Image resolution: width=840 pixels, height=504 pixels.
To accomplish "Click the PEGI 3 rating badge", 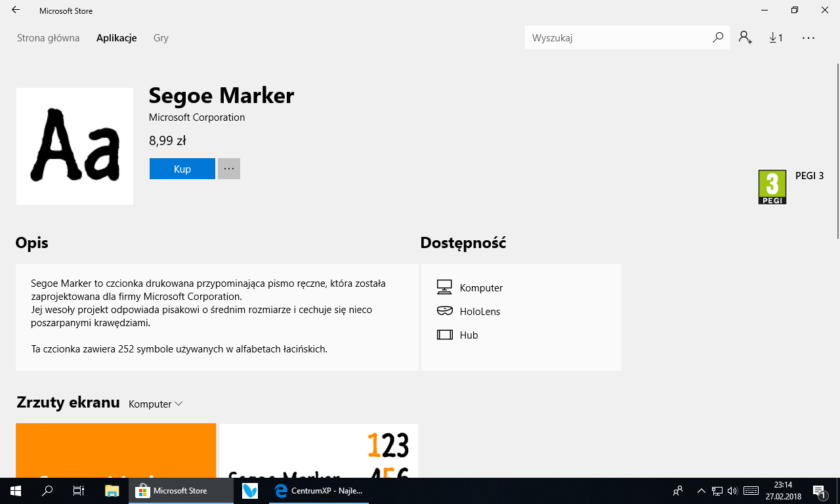I will pyautogui.click(x=772, y=187).
